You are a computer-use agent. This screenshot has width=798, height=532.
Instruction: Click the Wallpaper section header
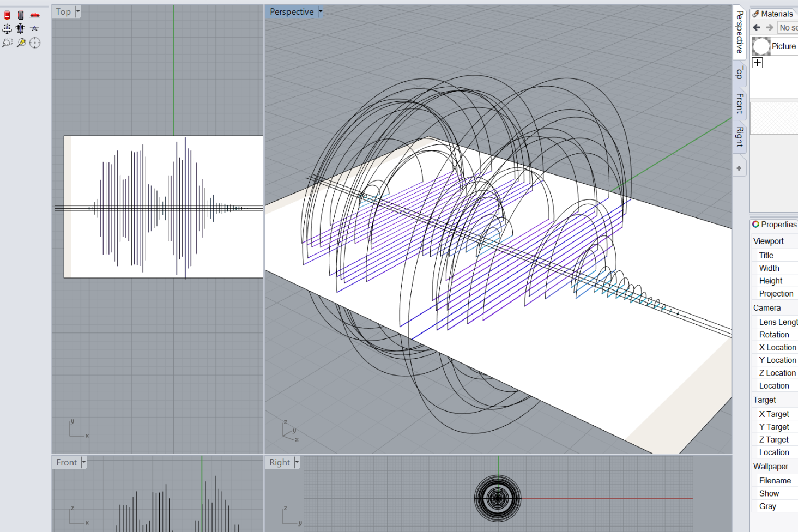(774, 467)
